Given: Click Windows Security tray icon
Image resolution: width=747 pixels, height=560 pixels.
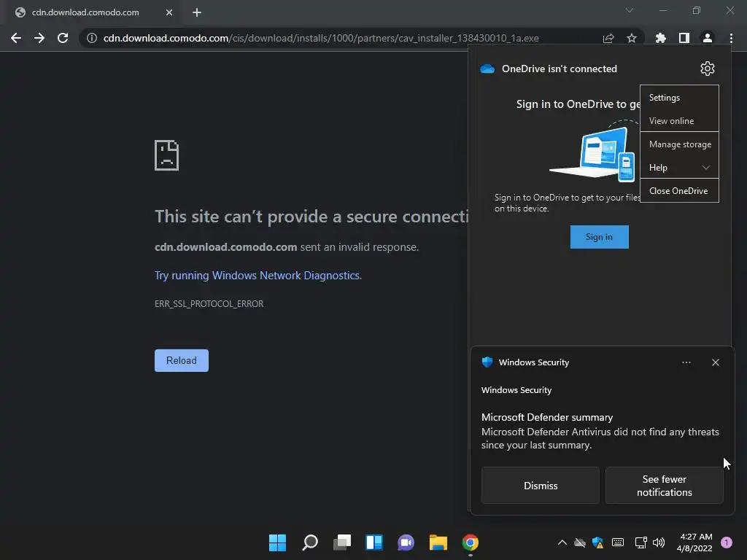Looking at the screenshot, I should pyautogui.click(x=598, y=542).
